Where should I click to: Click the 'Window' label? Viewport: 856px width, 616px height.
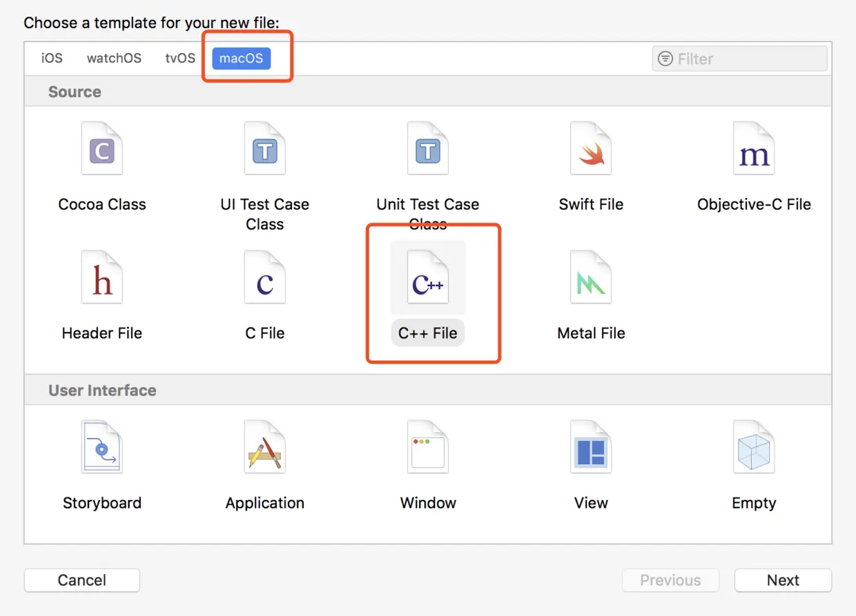(428, 503)
